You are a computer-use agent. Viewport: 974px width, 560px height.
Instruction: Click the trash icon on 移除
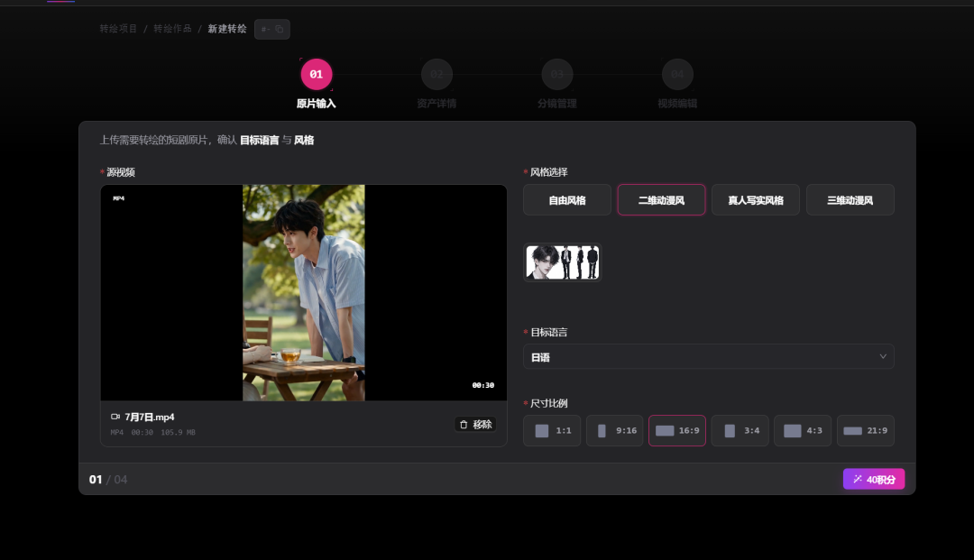coord(464,425)
